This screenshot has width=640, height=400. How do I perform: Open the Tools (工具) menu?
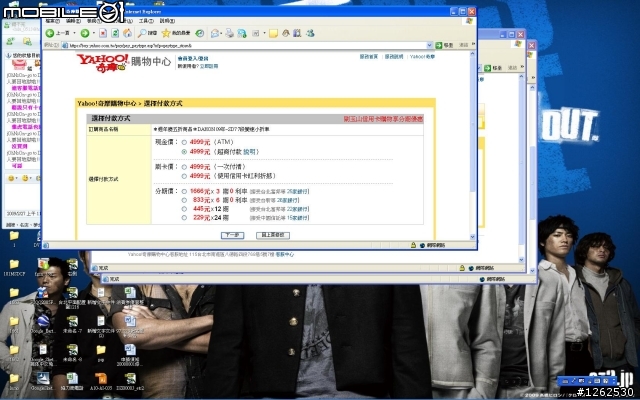pos(146,21)
